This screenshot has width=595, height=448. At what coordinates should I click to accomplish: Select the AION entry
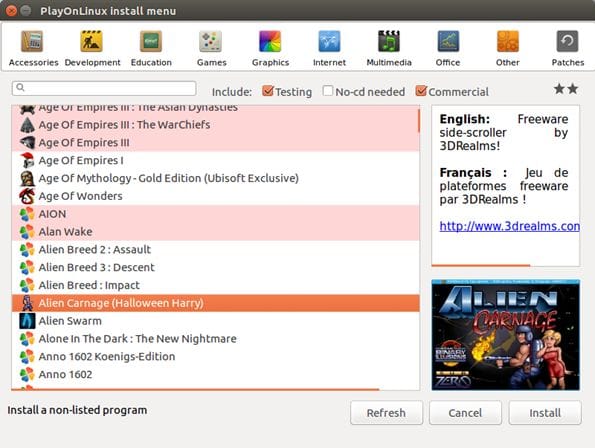tap(216, 214)
